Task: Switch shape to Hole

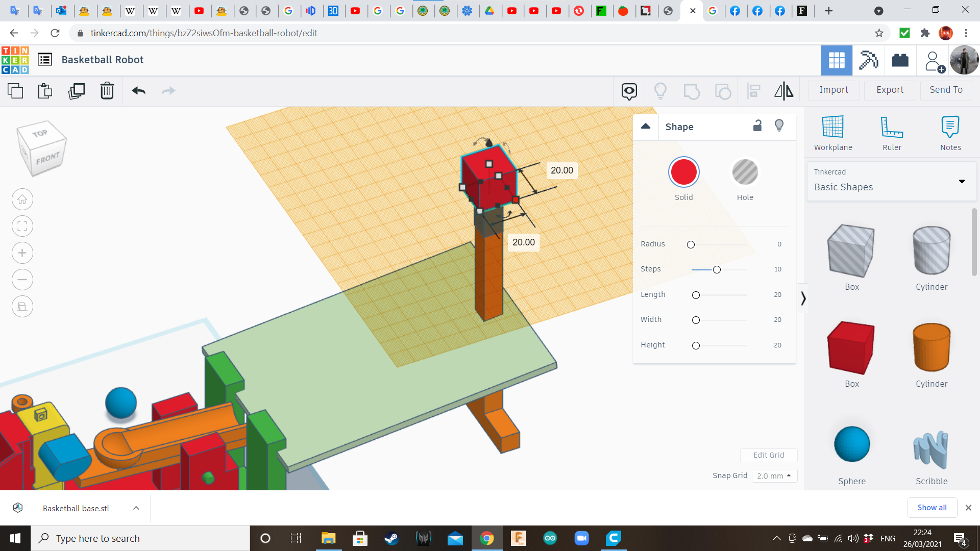Action: [745, 172]
